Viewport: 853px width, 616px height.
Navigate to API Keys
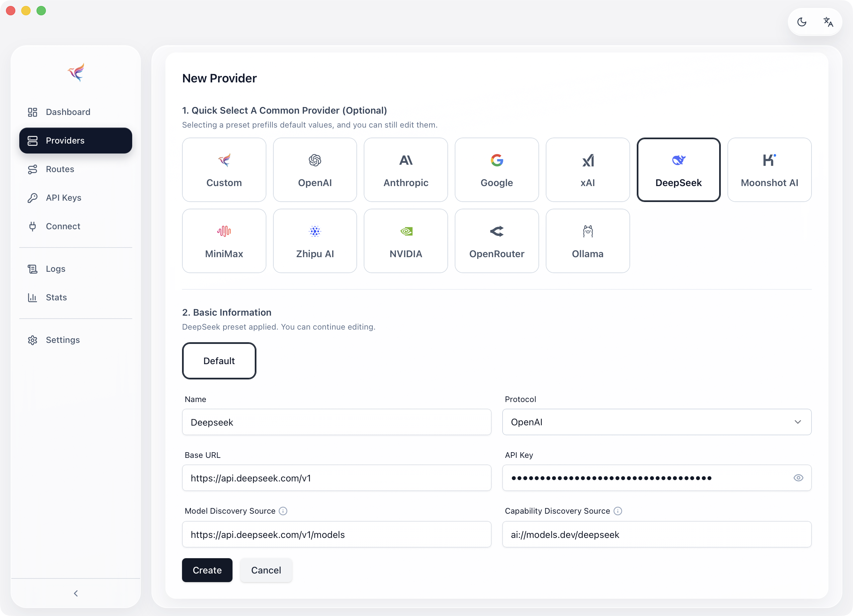(76, 198)
